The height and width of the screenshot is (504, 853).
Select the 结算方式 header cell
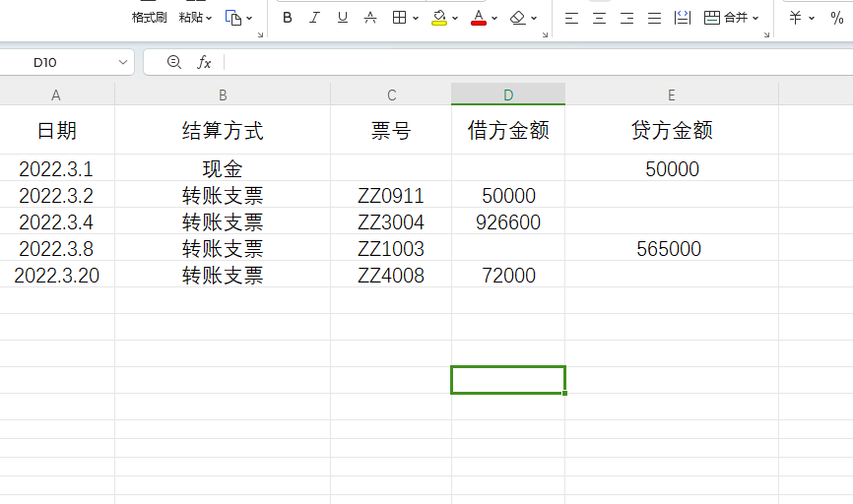pos(223,130)
